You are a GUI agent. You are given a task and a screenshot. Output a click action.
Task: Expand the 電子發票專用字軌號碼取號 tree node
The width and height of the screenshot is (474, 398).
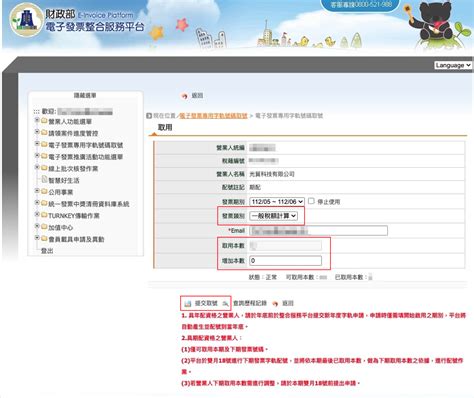coord(37,144)
